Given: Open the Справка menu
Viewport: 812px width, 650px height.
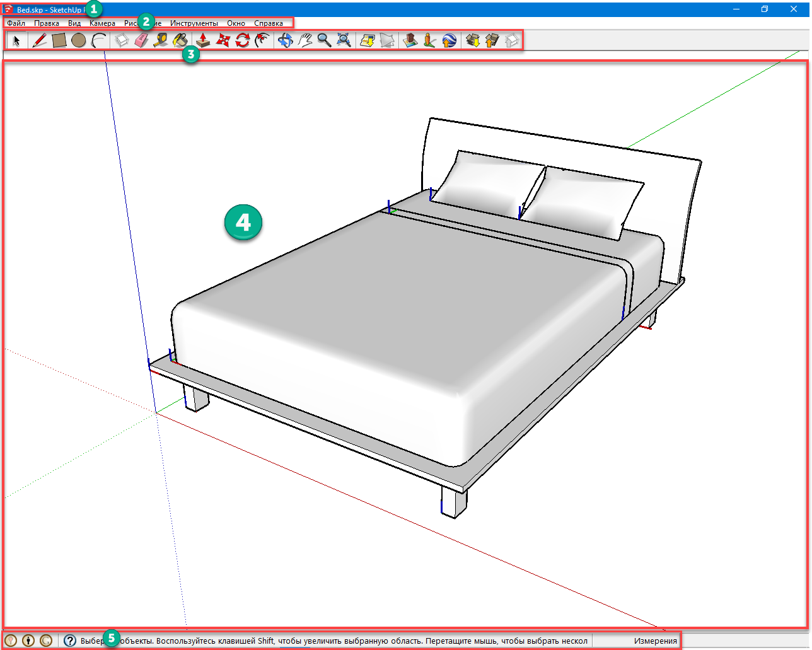Looking at the screenshot, I should [x=269, y=23].
